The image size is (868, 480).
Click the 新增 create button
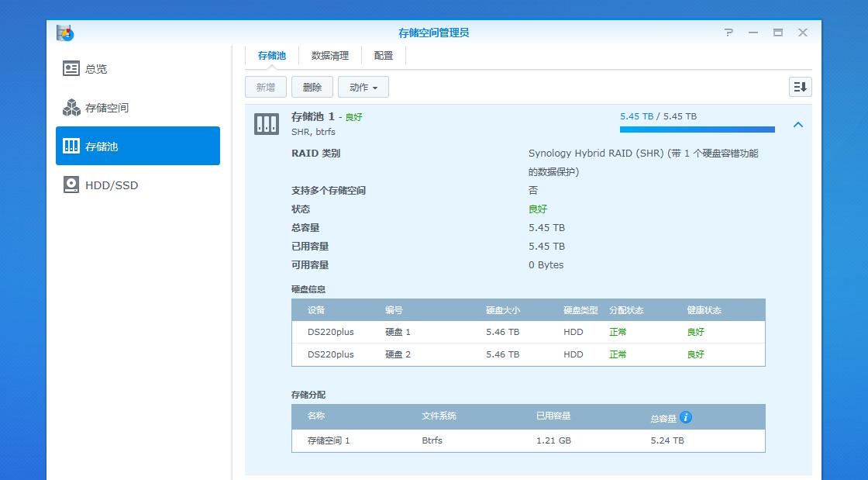(266, 87)
